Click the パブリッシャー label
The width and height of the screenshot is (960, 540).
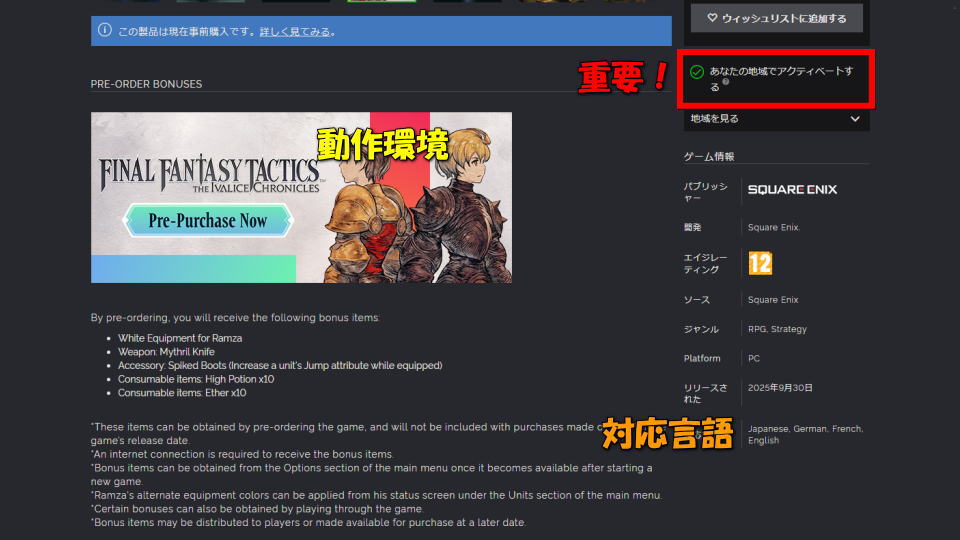705,192
